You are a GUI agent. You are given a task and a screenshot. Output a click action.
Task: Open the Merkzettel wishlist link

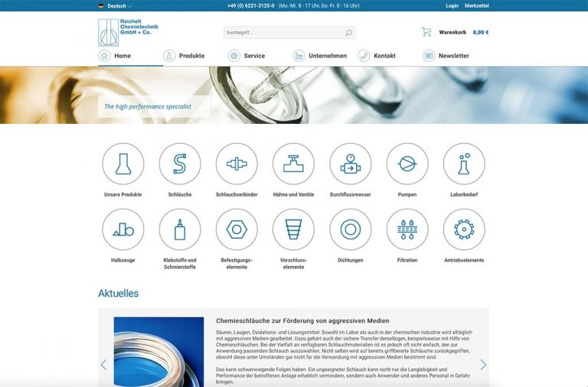pyautogui.click(x=477, y=5)
